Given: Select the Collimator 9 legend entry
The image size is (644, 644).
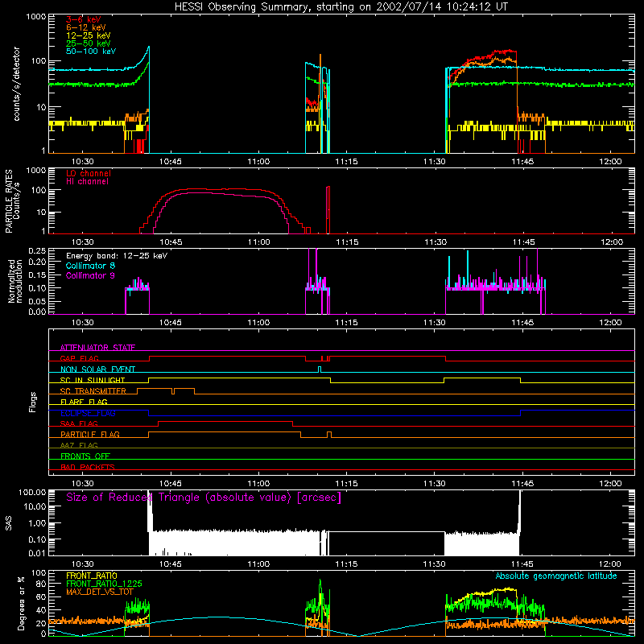Looking at the screenshot, I should [x=90, y=275].
